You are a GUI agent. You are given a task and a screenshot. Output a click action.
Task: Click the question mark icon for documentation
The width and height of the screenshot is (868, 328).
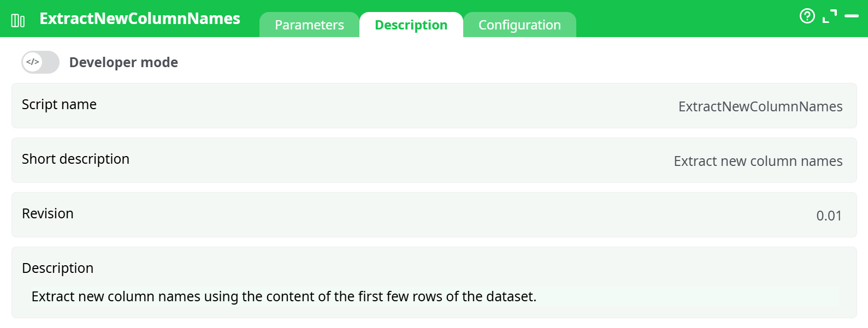pos(807,16)
